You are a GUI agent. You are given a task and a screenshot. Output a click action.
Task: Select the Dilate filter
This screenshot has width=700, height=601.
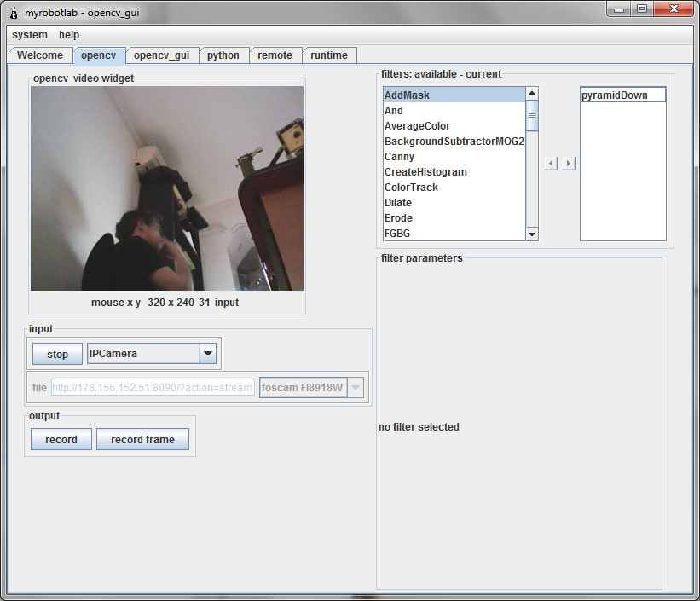tap(454, 203)
